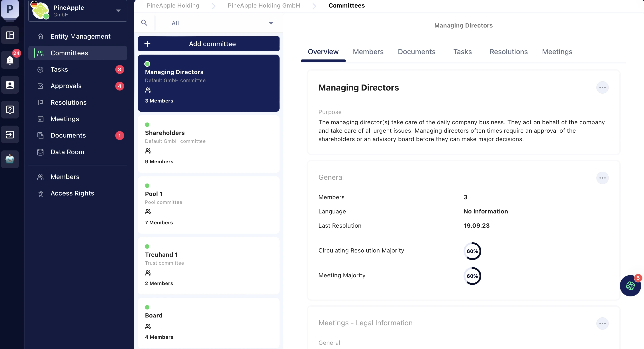Image resolution: width=644 pixels, height=349 pixels.
Task: Click the Entity Management home icon
Action: 40,37
